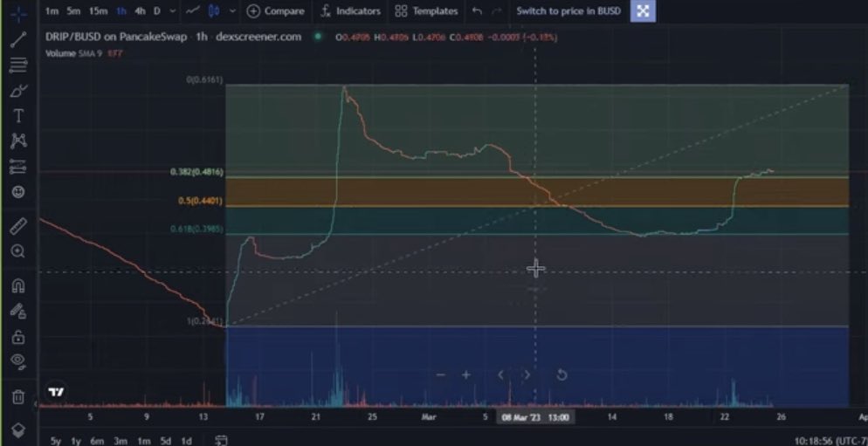Select the 5y date range
The height and width of the screenshot is (446, 868).
pos(56,441)
